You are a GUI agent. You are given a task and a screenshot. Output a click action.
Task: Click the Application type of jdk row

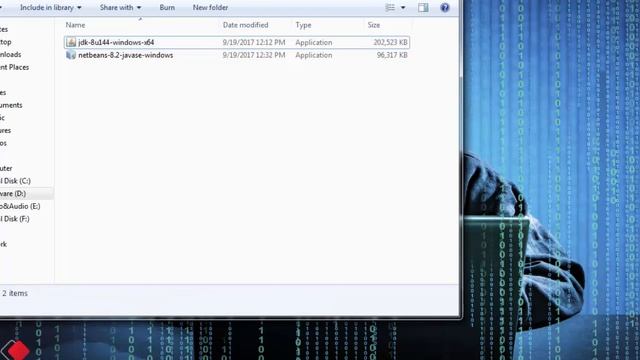[313, 42]
